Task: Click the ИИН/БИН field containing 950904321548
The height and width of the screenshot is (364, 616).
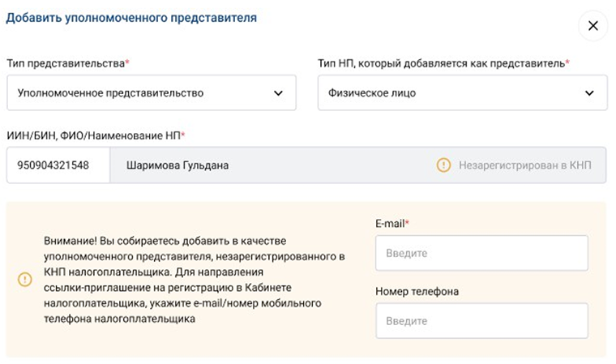Action: 58,165
